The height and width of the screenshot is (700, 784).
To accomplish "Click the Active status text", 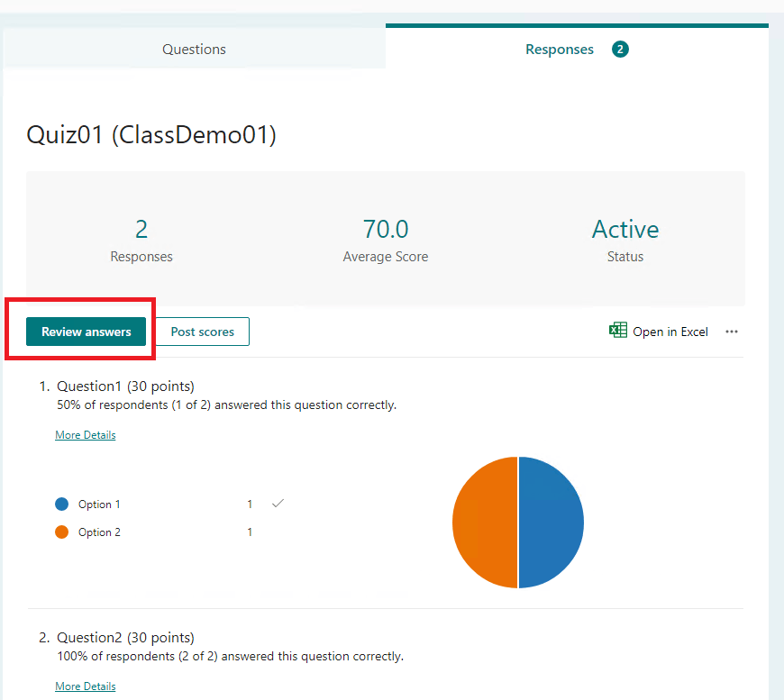I will point(625,230).
